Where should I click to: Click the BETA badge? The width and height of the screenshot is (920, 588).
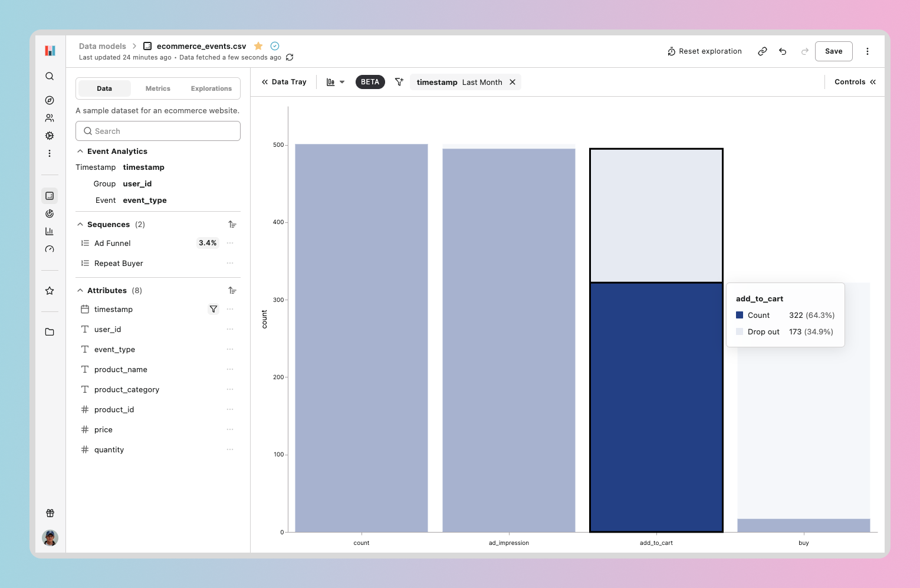[370, 82]
